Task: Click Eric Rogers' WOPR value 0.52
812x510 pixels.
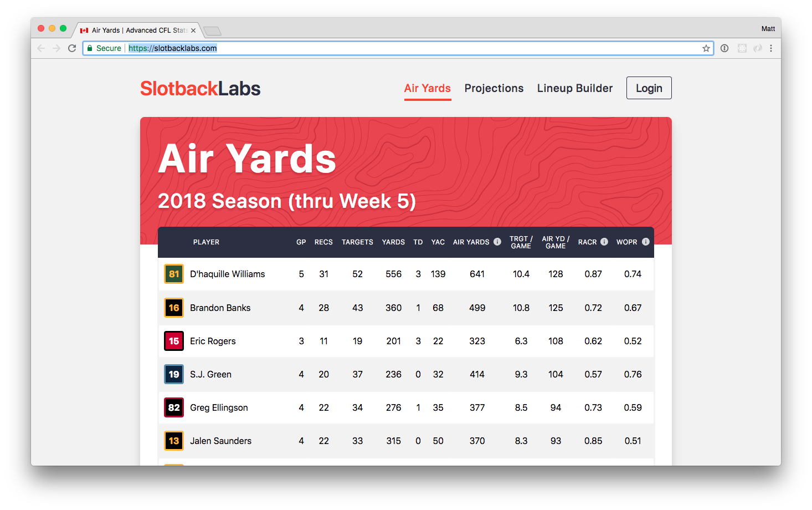Action: click(x=633, y=341)
